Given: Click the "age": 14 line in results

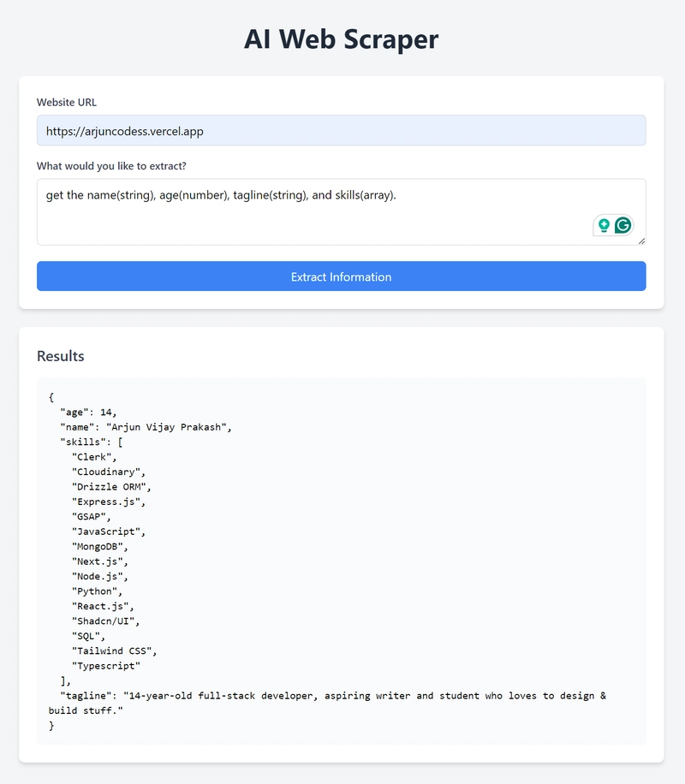Looking at the screenshot, I should (x=88, y=413).
